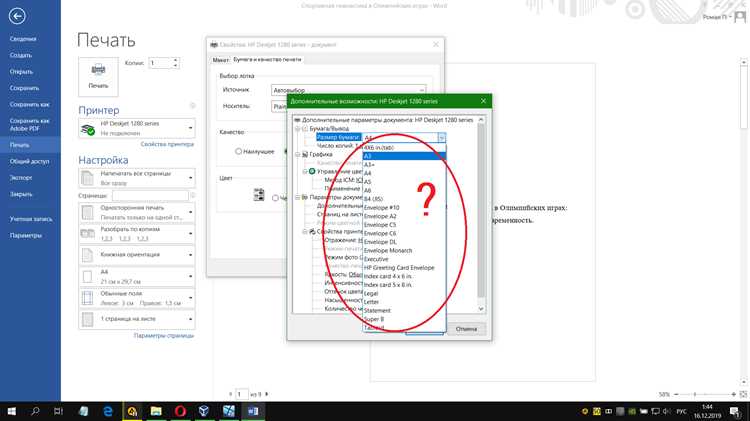Open VirtualBox cube icon on taskbar
Viewport: 750px width, 421px height.
pos(204,411)
